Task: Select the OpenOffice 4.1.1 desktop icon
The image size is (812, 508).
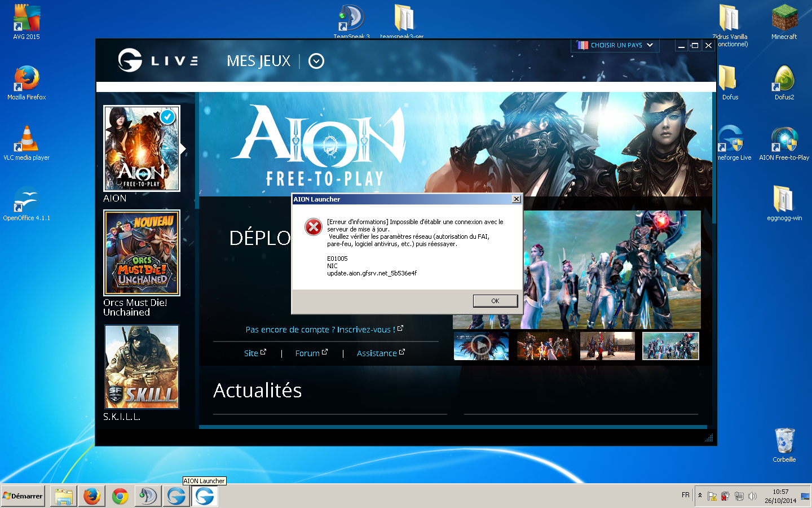Action: [27, 203]
